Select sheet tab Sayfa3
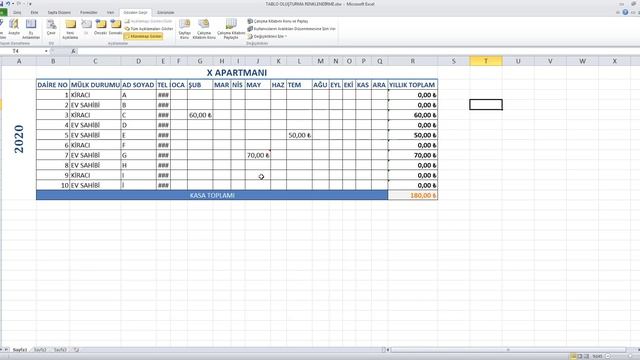 [60, 350]
